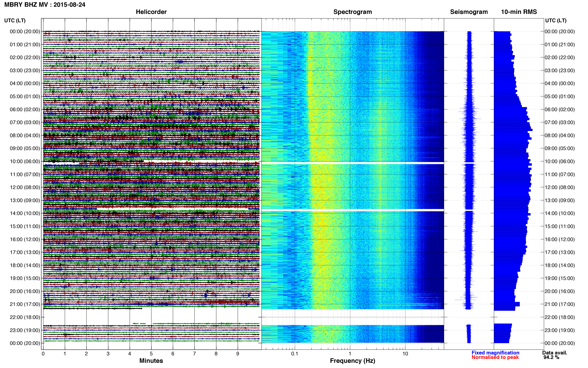Click right-axis time label "01:00 (21:00)"

click(x=560, y=45)
